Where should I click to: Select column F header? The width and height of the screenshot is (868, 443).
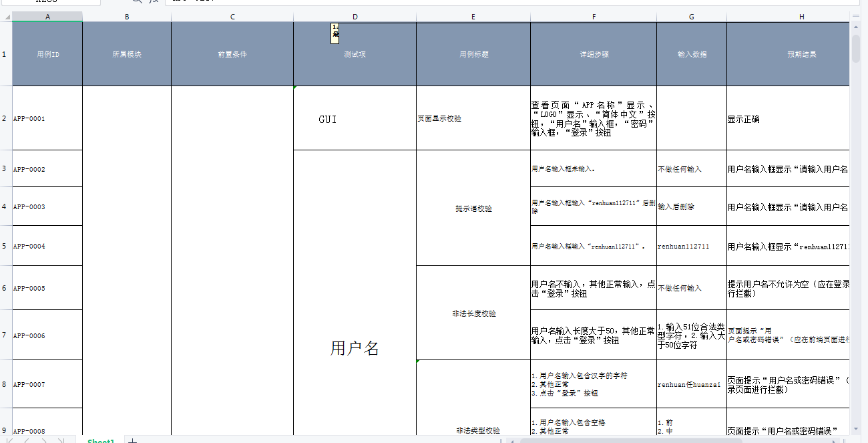pyautogui.click(x=594, y=17)
